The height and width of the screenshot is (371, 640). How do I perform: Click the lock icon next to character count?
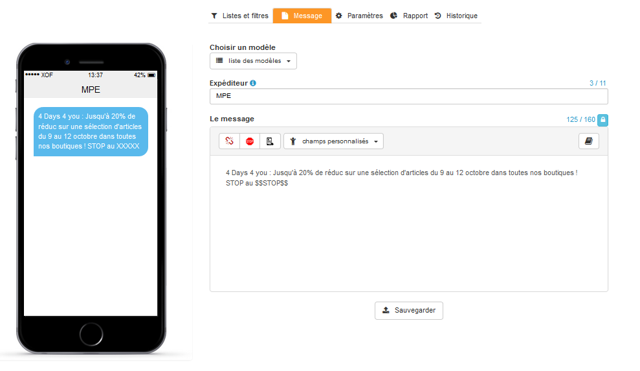tap(602, 120)
